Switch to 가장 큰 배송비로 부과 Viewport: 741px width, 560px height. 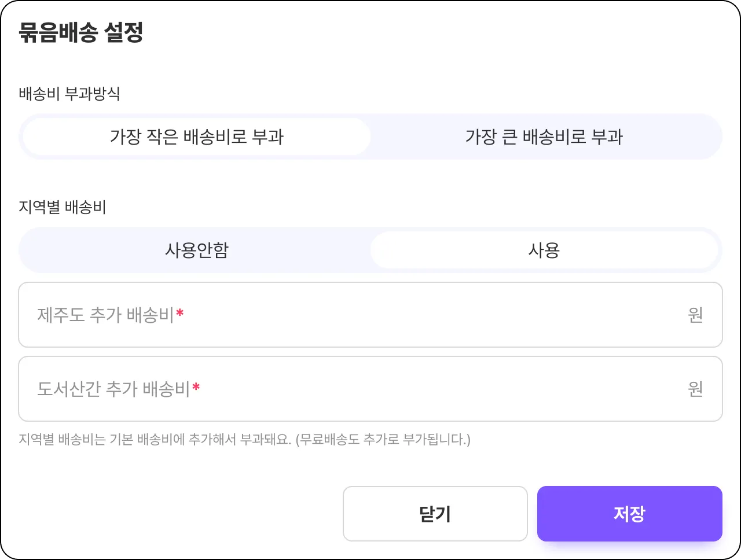click(544, 137)
